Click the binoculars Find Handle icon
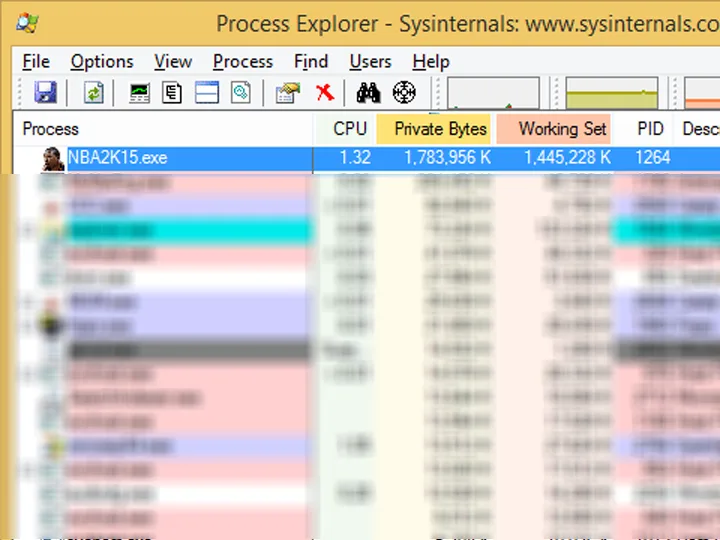The width and height of the screenshot is (720, 540). (368, 93)
